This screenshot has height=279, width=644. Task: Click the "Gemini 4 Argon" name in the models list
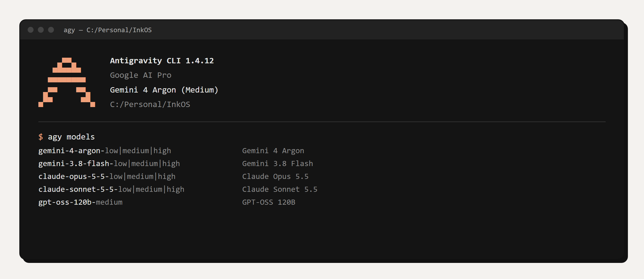pos(273,151)
